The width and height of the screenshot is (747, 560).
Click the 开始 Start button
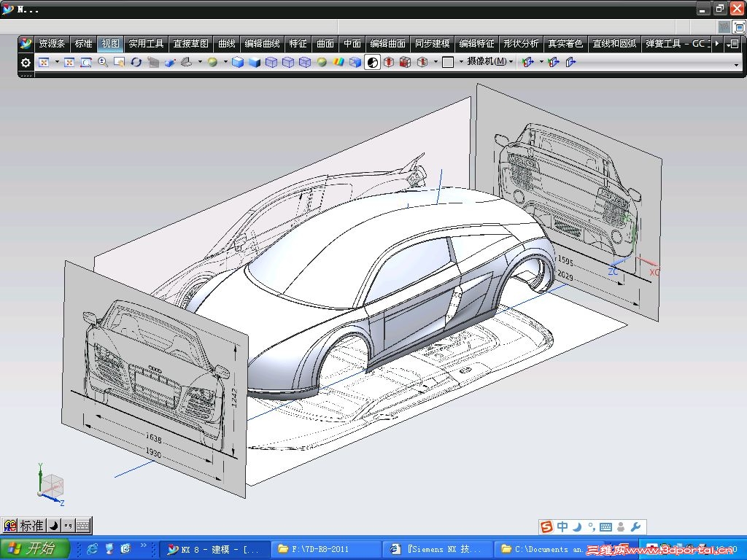tap(34, 549)
